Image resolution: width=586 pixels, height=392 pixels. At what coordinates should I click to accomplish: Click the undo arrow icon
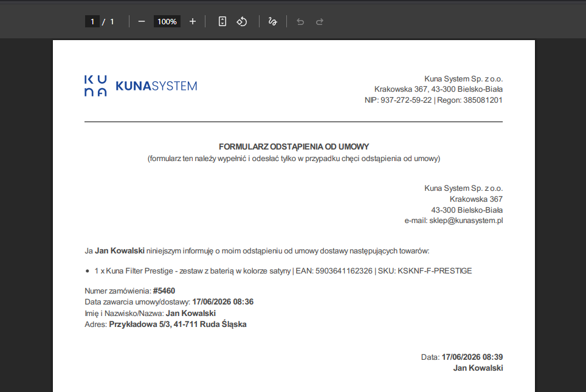pos(300,22)
